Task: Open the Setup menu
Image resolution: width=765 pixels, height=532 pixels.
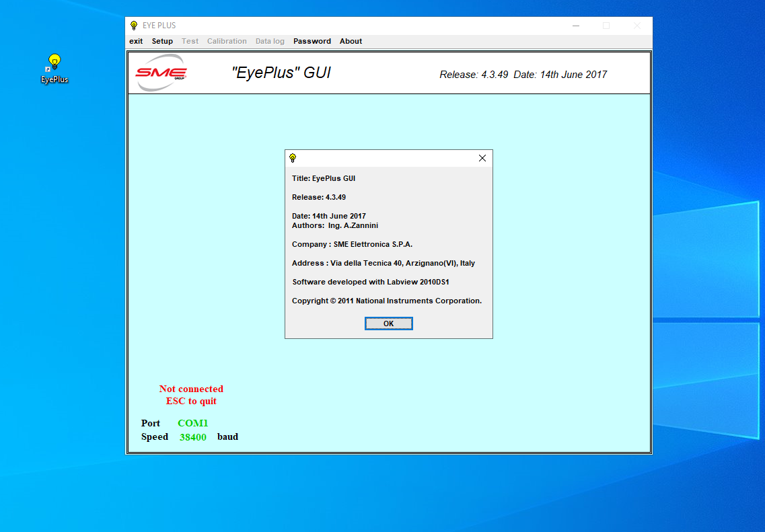Action: coord(162,42)
